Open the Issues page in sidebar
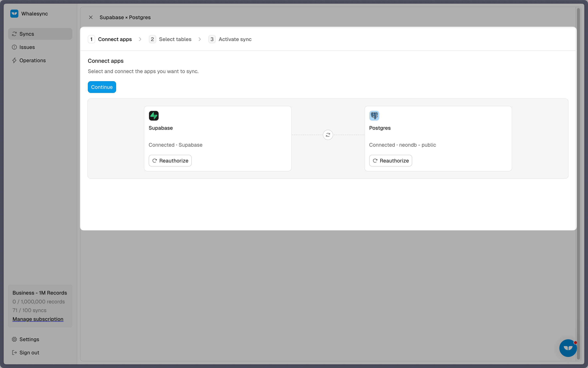The width and height of the screenshot is (588, 368). tap(40, 47)
